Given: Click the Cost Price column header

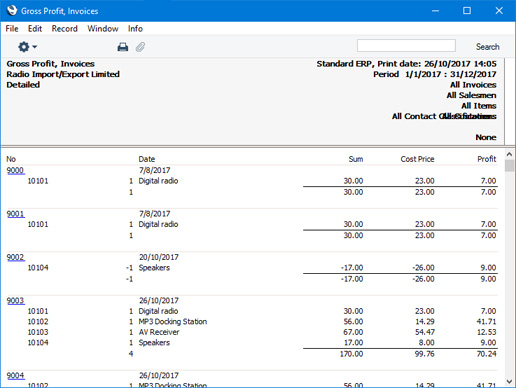Looking at the screenshot, I should point(417,159).
